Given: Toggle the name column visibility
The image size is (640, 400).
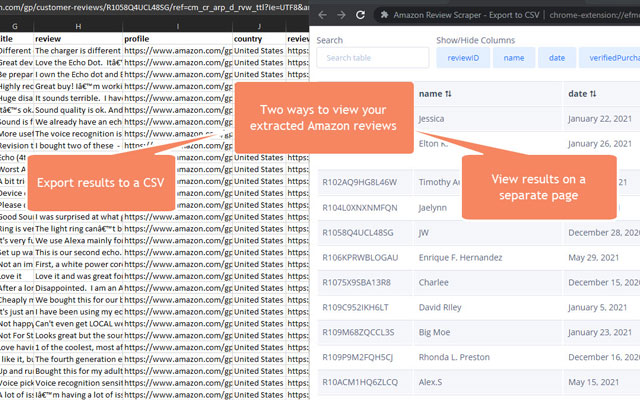Looking at the screenshot, I should pyautogui.click(x=514, y=58).
